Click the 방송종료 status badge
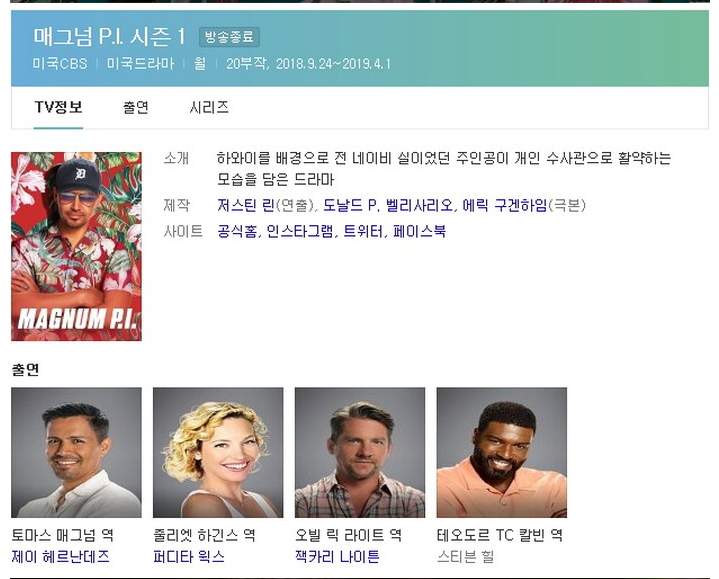Screen dimensions: 719x579 [229, 37]
